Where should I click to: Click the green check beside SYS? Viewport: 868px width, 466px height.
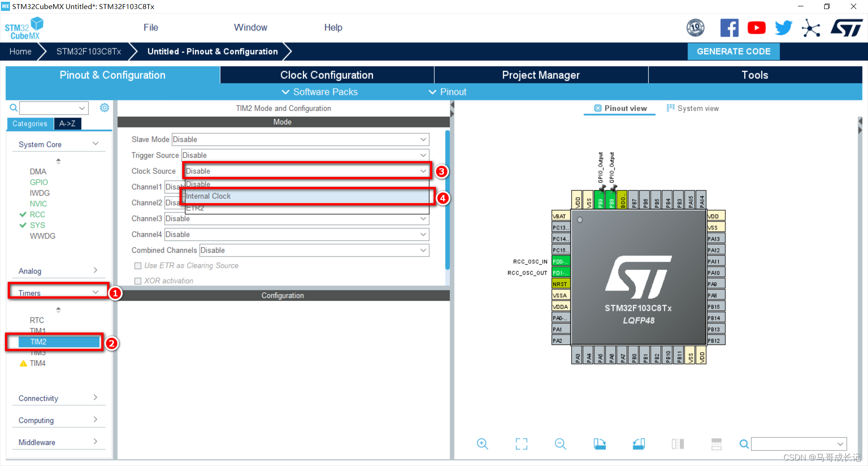[x=23, y=225]
